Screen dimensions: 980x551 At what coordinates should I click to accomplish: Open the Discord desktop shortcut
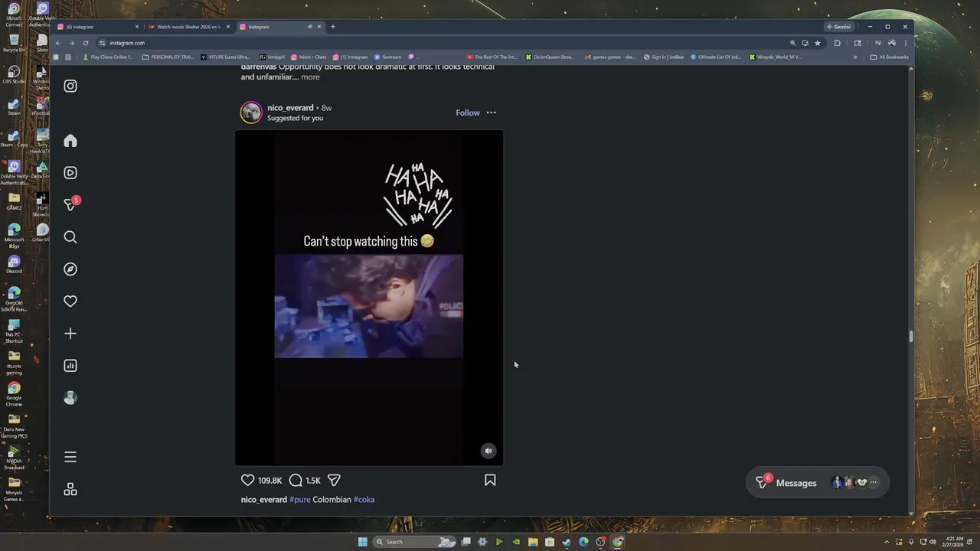click(14, 265)
